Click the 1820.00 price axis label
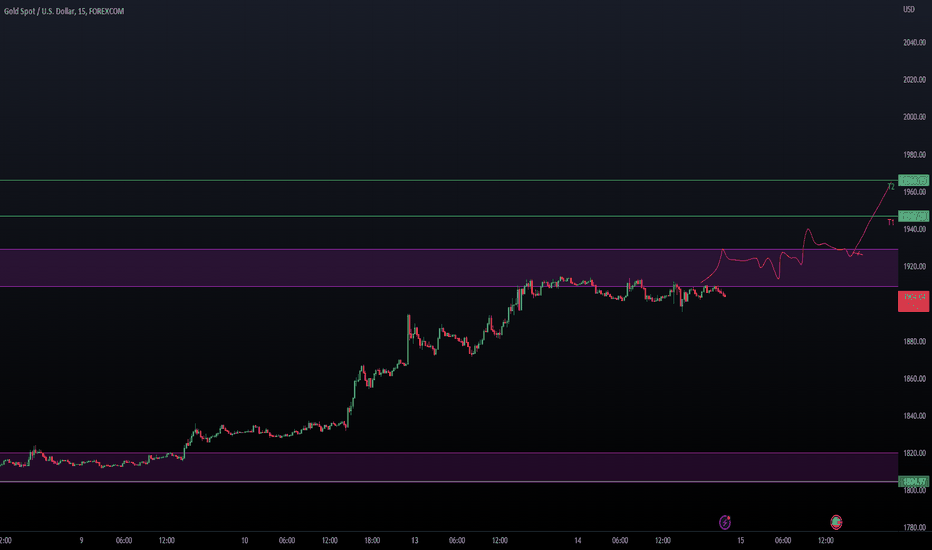This screenshot has width=932, height=550. point(914,453)
